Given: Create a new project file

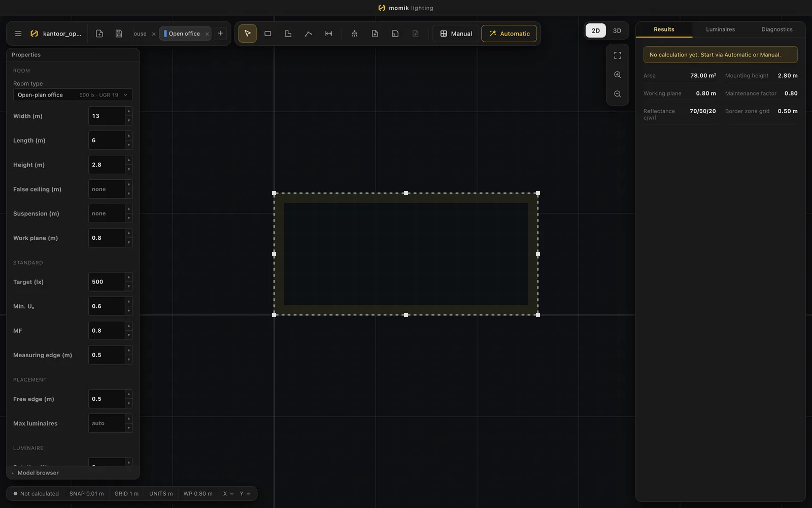Looking at the screenshot, I should tap(99, 34).
